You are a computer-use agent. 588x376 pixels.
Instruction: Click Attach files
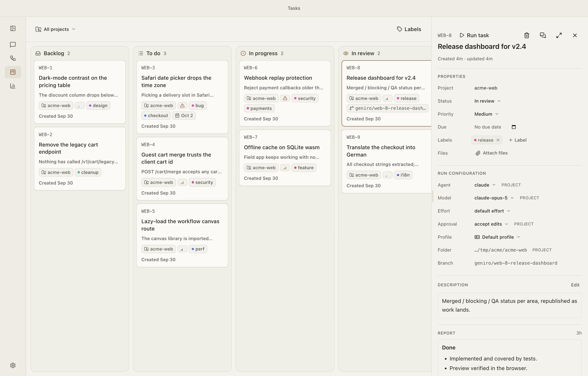coord(492,153)
